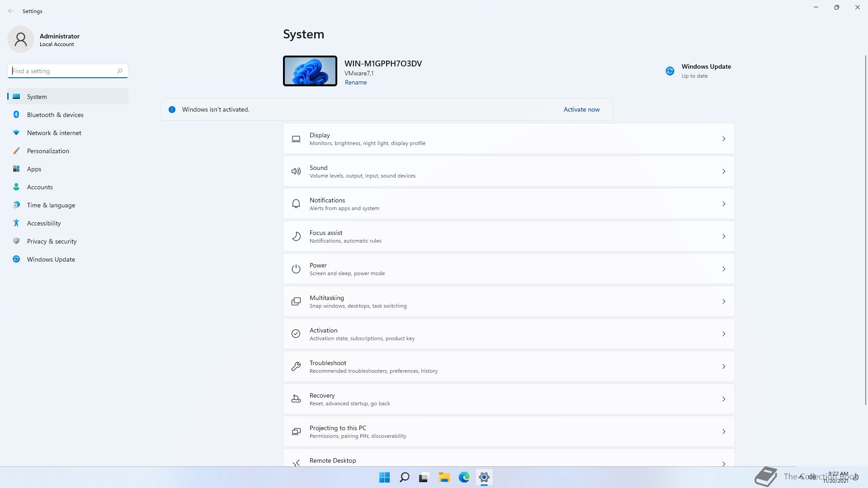The image size is (868, 488).
Task: Click the Time & language globe icon
Action: click(x=16, y=205)
